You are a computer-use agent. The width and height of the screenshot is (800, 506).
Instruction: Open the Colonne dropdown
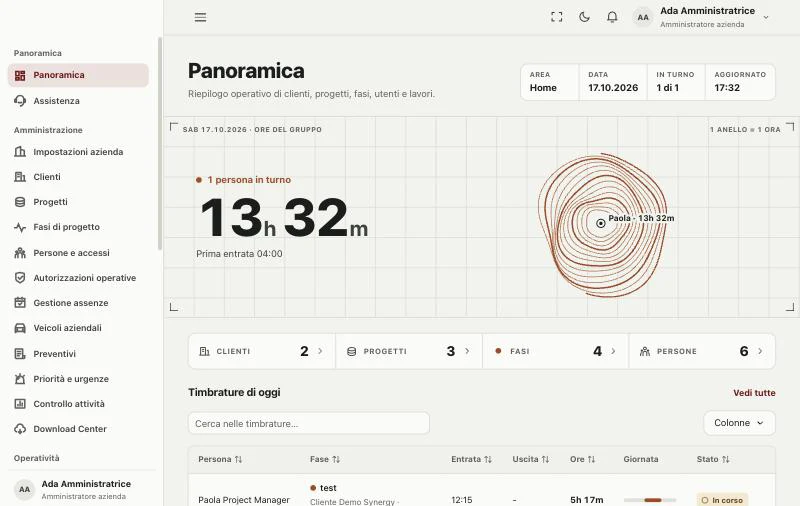point(739,423)
